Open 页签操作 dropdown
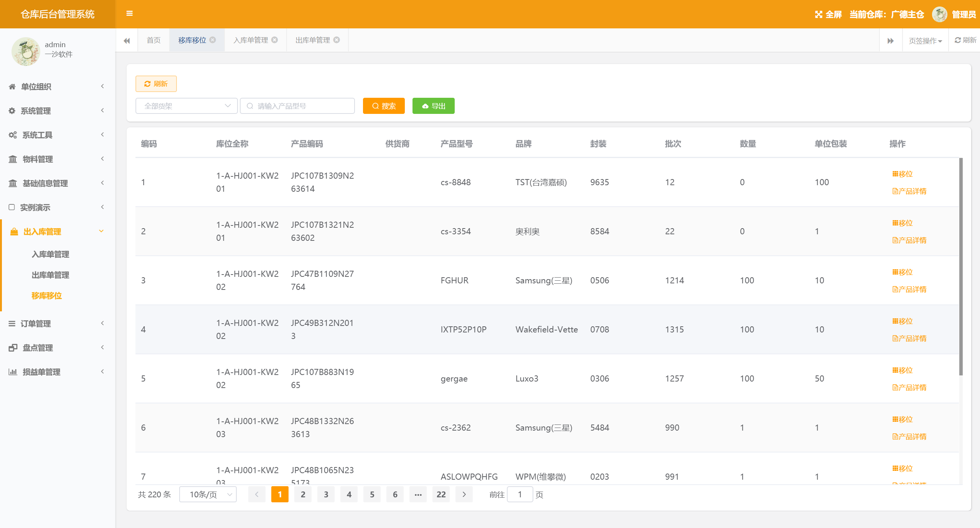Viewport: 980px width, 528px height. [x=925, y=41]
